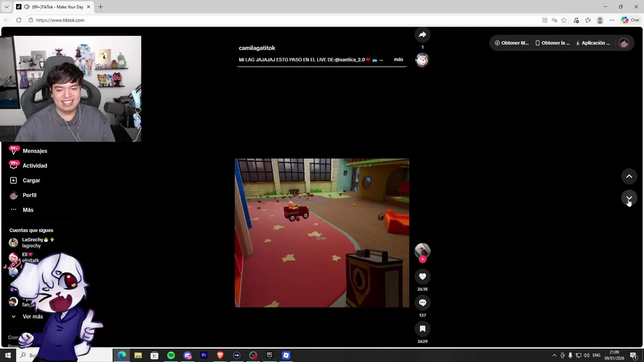
Task: Open Premiere Pro from the taskbar
Action: pos(204,355)
